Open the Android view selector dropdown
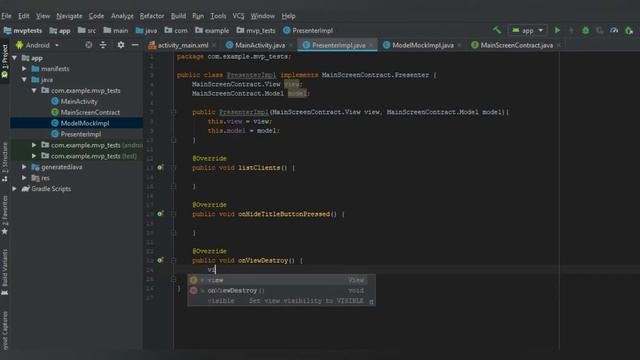Image resolution: width=640 pixels, height=360 pixels. pyautogui.click(x=38, y=45)
